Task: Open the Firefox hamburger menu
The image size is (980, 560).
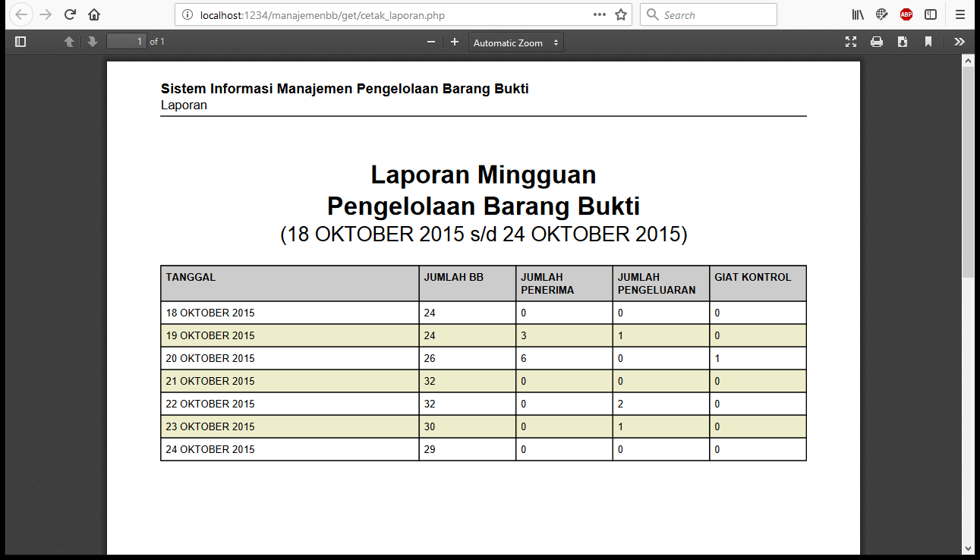Action: [960, 14]
